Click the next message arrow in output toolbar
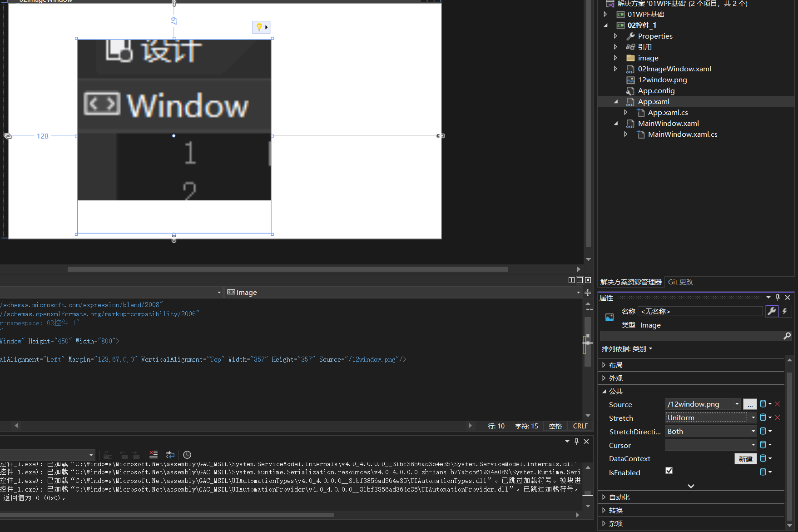 click(x=135, y=455)
